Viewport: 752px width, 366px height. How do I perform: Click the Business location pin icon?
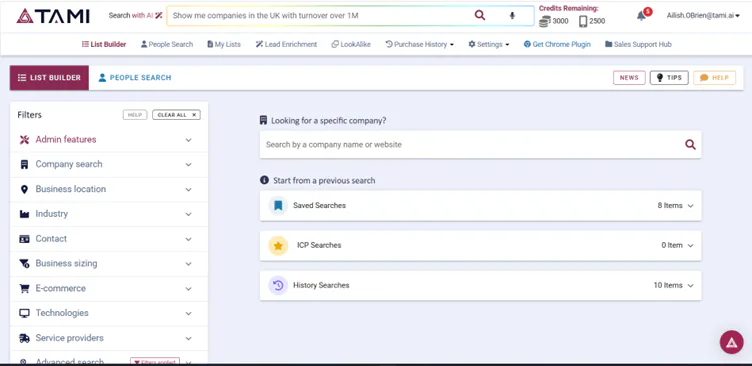(x=24, y=189)
